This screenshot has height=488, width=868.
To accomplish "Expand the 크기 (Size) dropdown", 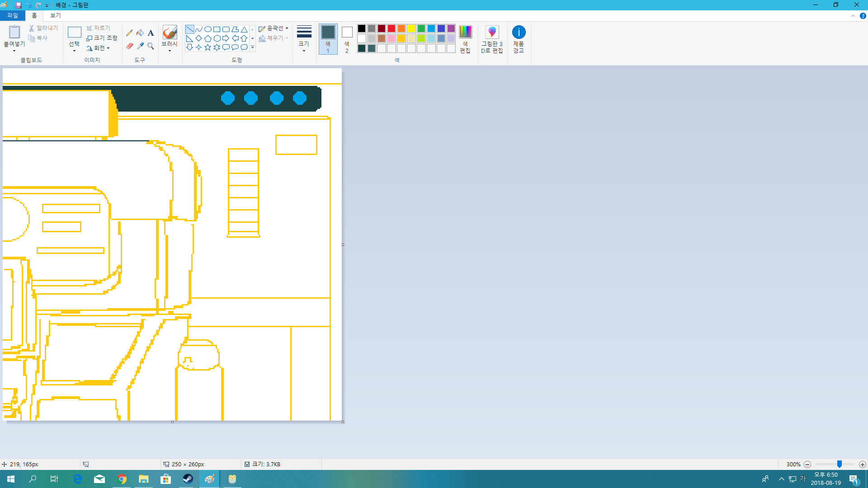I will pos(304,39).
